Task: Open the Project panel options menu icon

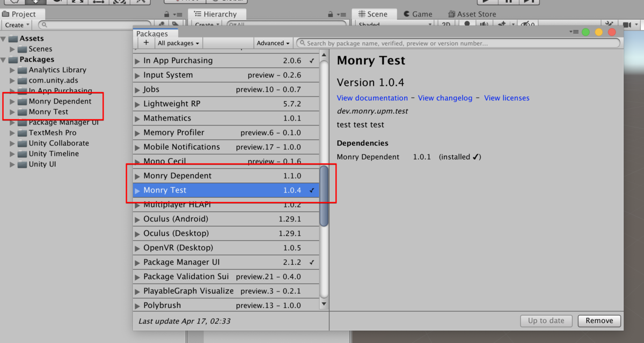Action: click(178, 14)
